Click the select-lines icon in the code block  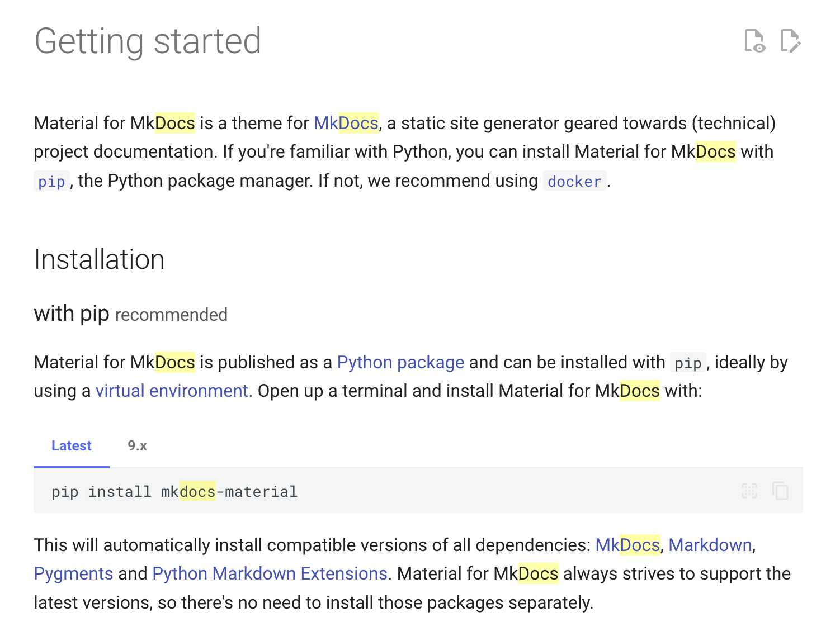coord(749,491)
